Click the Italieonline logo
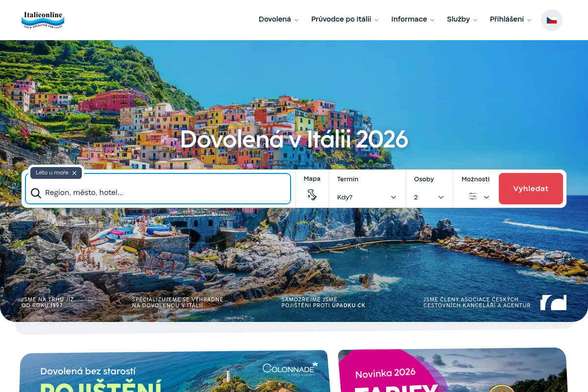588x392 pixels. pyautogui.click(x=43, y=20)
